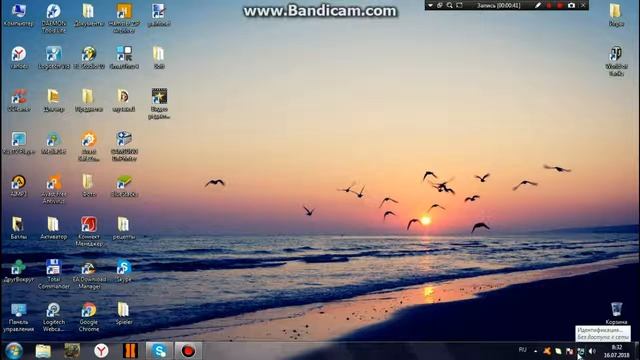Open Yandex Browser from the taskbar
The image size is (640, 360).
coord(101,351)
